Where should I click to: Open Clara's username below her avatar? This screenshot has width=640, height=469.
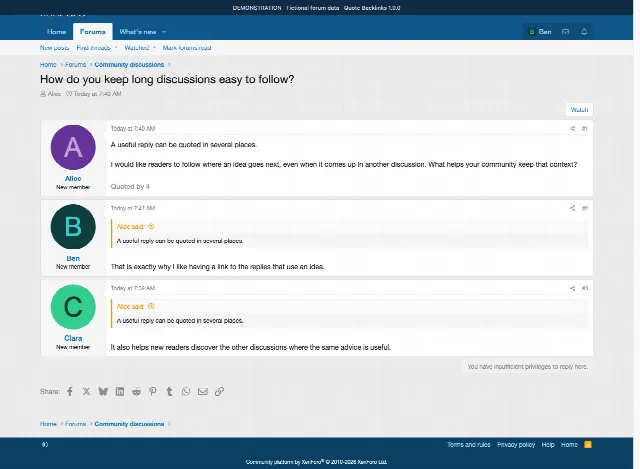click(x=73, y=338)
